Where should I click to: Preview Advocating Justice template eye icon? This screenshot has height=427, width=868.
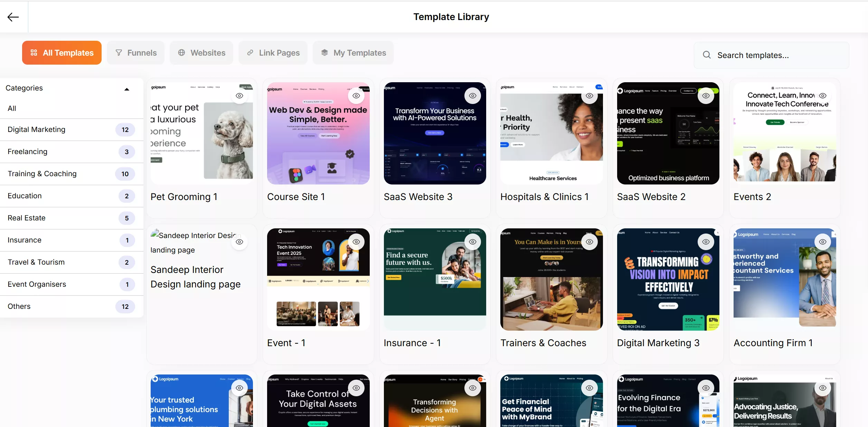823,388
